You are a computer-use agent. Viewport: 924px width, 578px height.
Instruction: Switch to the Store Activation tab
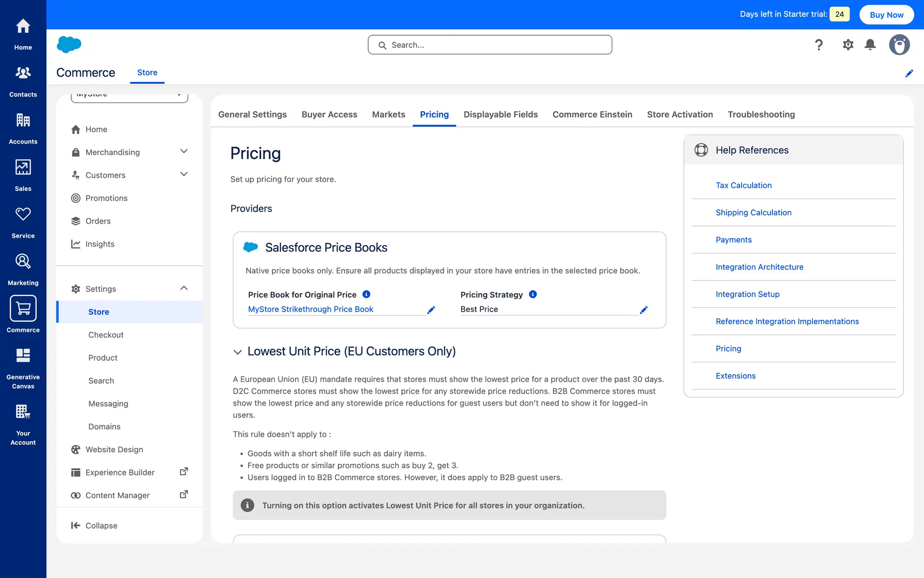point(680,115)
